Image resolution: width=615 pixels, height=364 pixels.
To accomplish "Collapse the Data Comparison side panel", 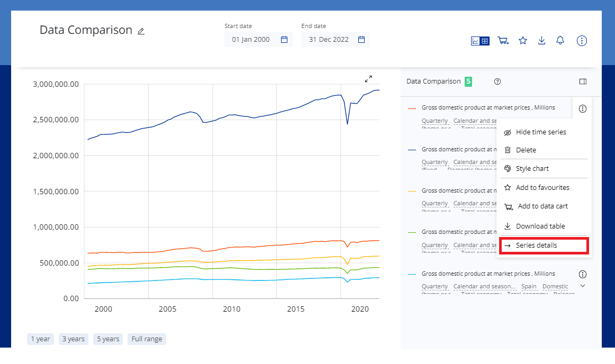I will click(583, 81).
